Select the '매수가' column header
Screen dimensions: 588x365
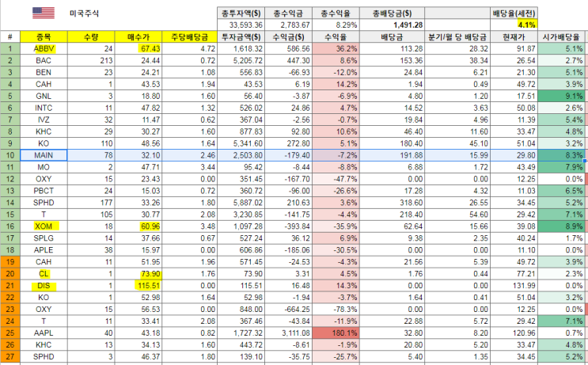pyautogui.click(x=138, y=36)
